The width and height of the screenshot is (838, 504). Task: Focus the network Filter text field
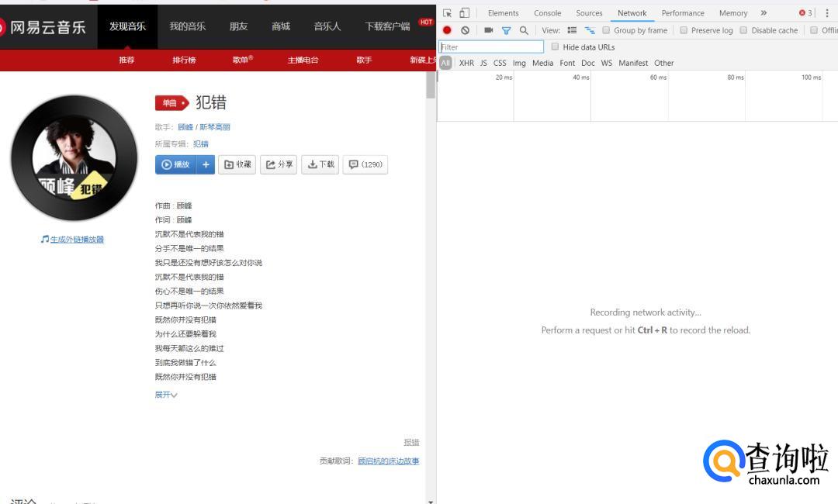(491, 47)
